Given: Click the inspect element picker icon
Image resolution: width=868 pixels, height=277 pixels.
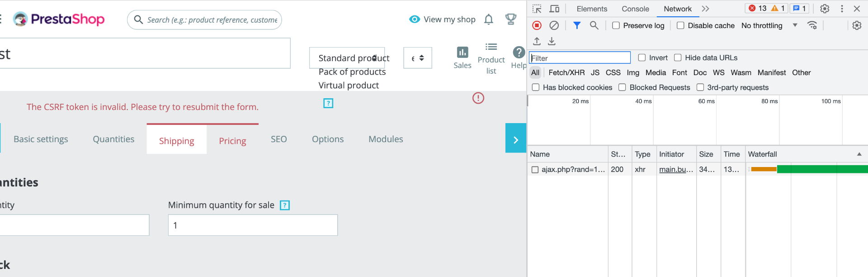Looking at the screenshot, I should tap(537, 9).
